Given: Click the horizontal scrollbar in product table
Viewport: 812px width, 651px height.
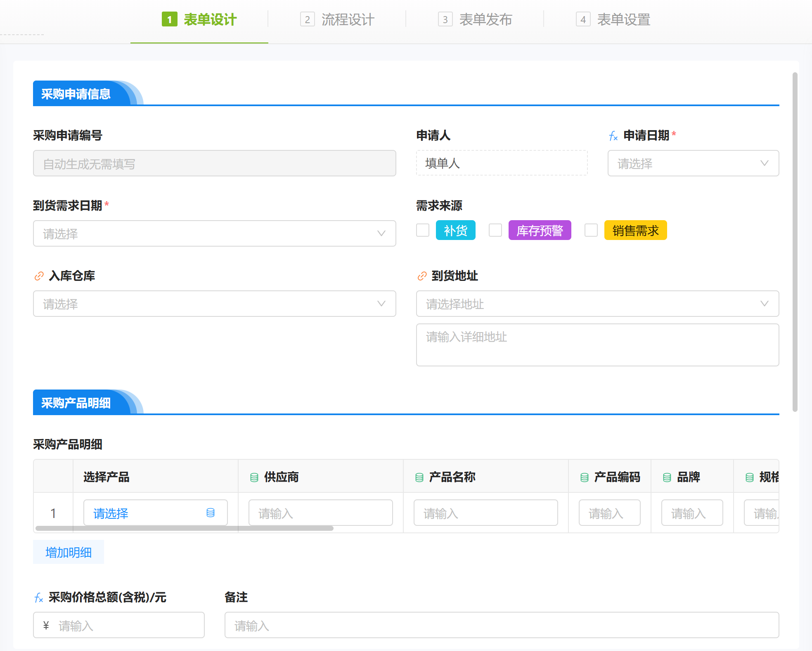Looking at the screenshot, I should pyautogui.click(x=185, y=528).
